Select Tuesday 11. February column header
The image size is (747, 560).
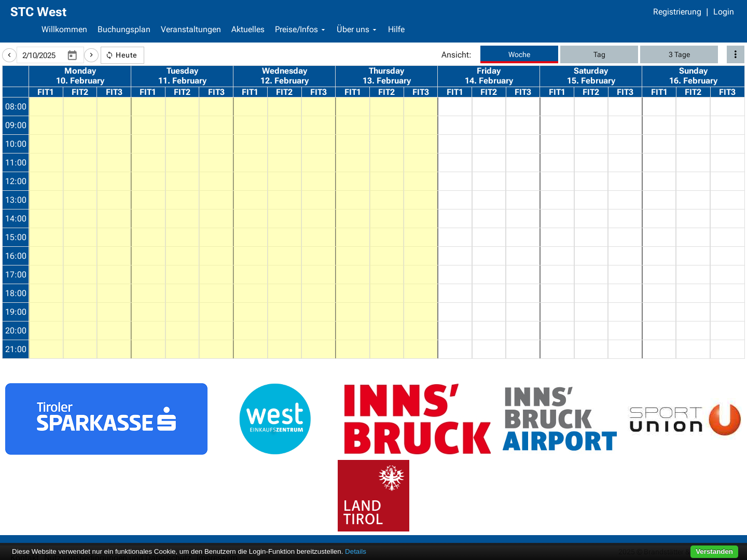click(182, 76)
